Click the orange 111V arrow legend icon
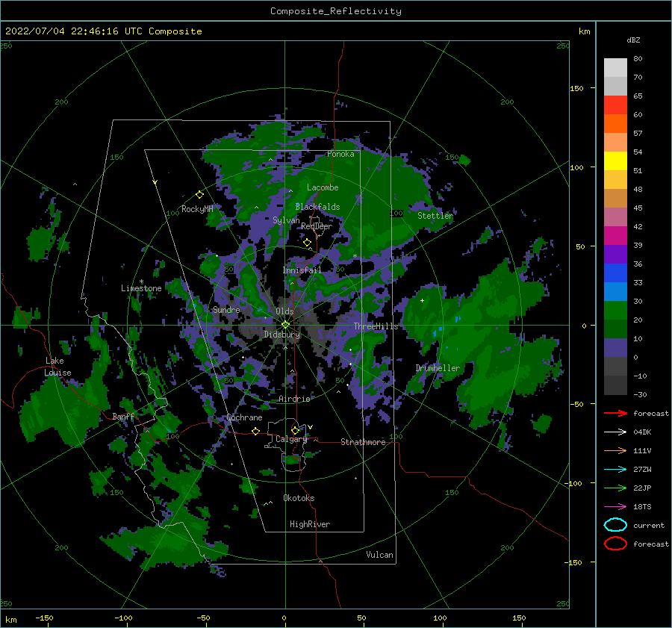The image size is (672, 628). (615, 450)
